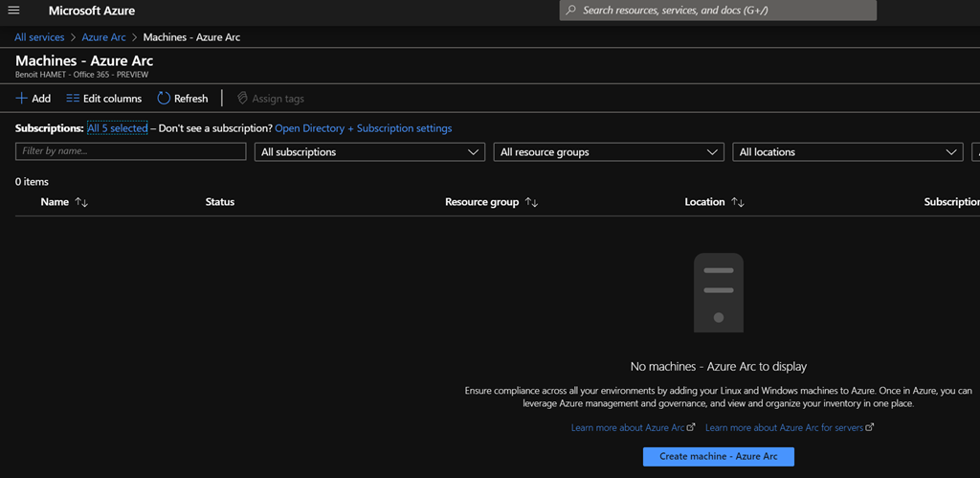The height and width of the screenshot is (478, 980).
Task: Open Directory + Subscription settings link
Action: 364,128
